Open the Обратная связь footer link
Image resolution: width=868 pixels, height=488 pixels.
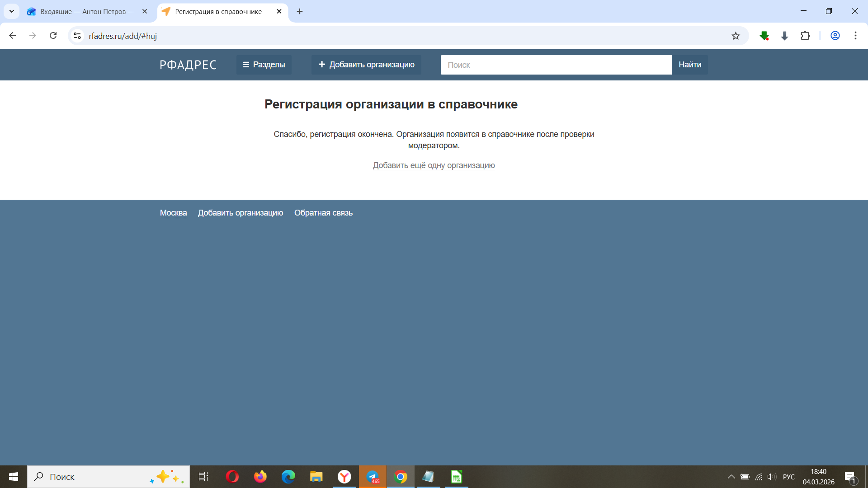[x=323, y=213]
